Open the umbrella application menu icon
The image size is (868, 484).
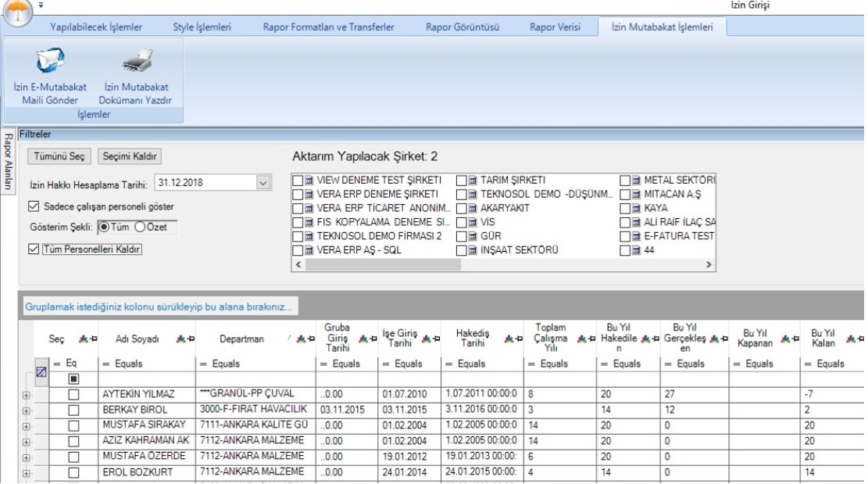point(19,10)
